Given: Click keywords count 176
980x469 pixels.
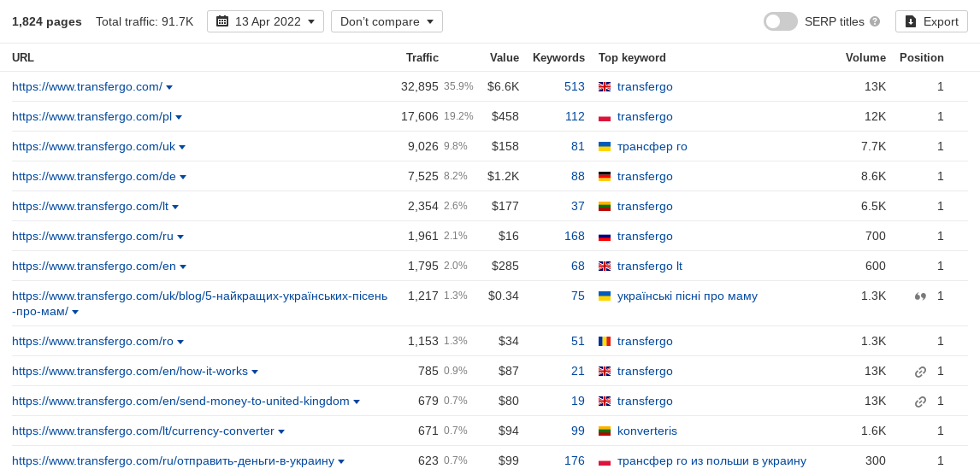Looking at the screenshot, I should [x=575, y=460].
